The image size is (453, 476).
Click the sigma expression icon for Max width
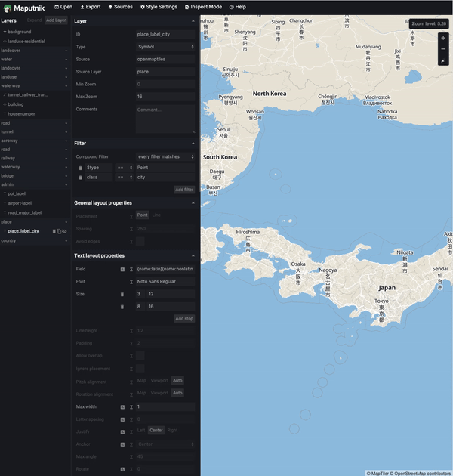[131, 407]
